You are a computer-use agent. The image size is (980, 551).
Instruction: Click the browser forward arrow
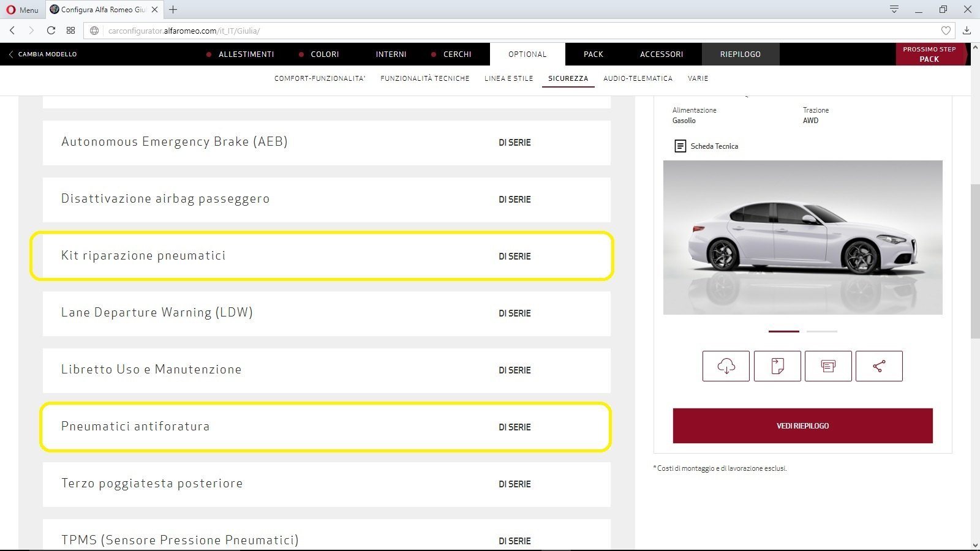click(31, 31)
